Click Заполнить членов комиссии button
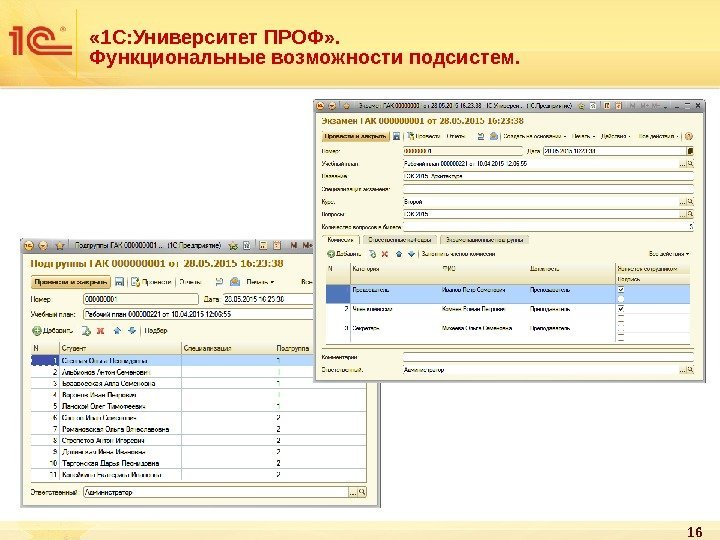The width and height of the screenshot is (720, 540). pos(458,254)
